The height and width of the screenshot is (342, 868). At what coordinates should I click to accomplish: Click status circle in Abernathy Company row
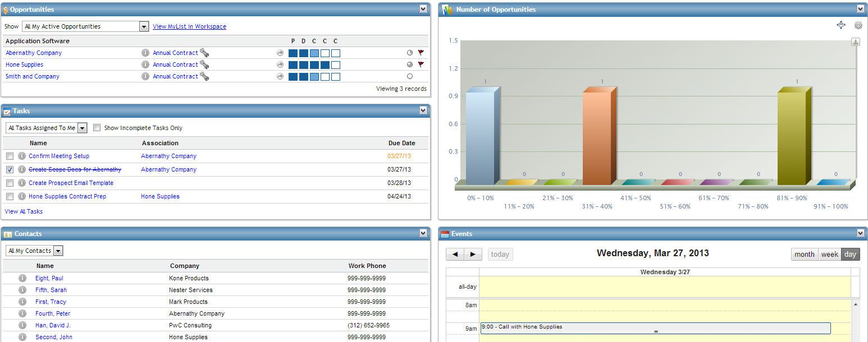[x=410, y=53]
